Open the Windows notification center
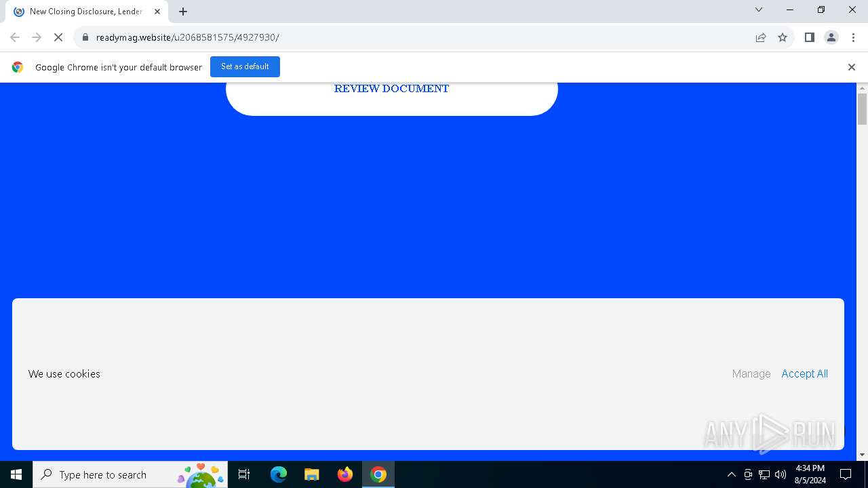This screenshot has width=868, height=488. (x=846, y=474)
